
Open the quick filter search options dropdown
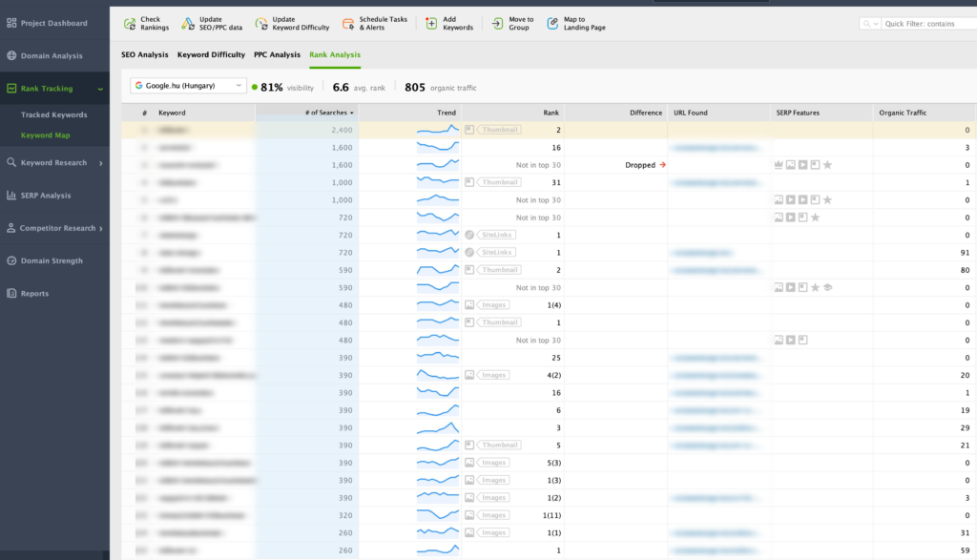(870, 24)
